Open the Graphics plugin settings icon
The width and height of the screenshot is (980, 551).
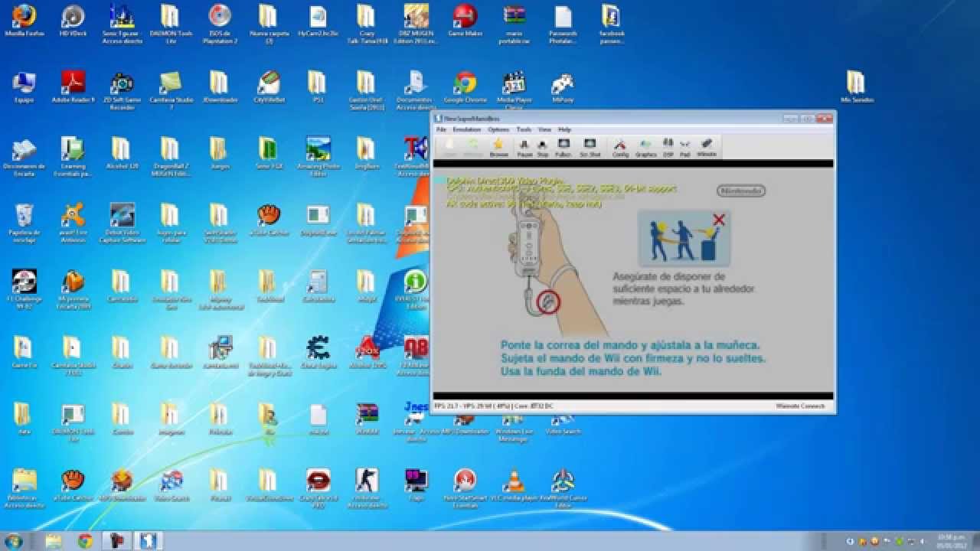(645, 146)
